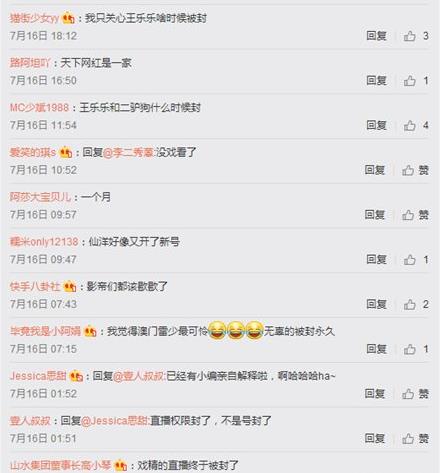
Task: Reply to 路阿坦吖's comment
Action: (x=376, y=80)
